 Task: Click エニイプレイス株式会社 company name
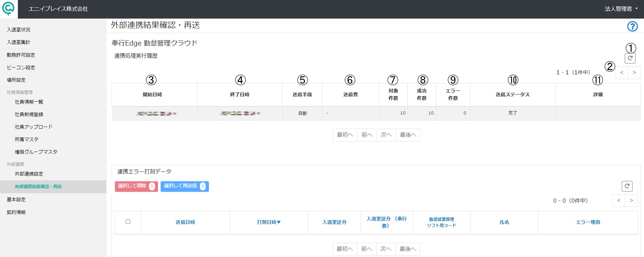click(58, 9)
